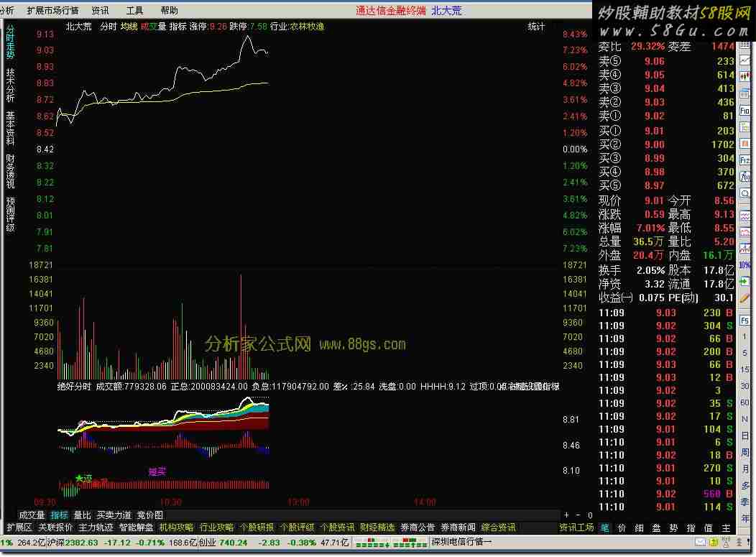
Task: Select the 值 value tab
Action: point(709,528)
